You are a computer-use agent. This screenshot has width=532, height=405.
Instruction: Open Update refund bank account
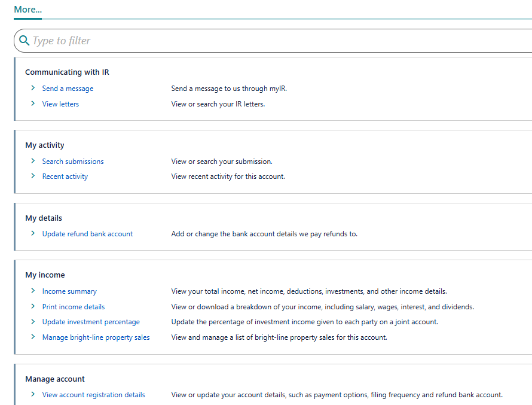point(87,233)
